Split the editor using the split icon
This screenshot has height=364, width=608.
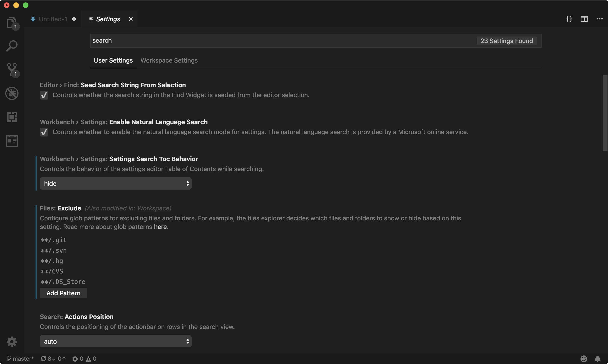(584, 19)
